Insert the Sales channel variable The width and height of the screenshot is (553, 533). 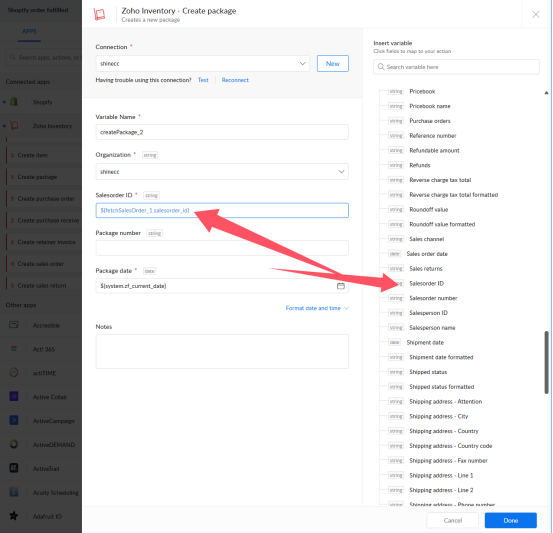426,239
